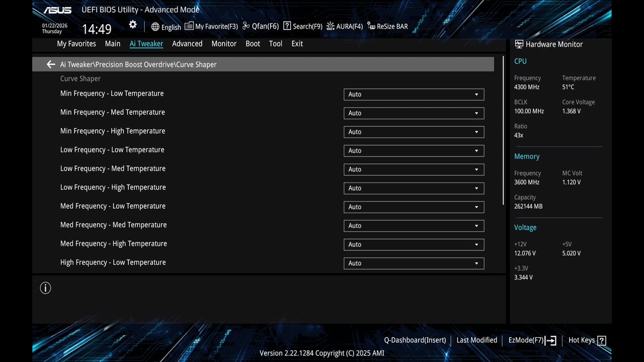Switch to EzMode(F7)
This screenshot has height=362, width=644.
(528, 340)
